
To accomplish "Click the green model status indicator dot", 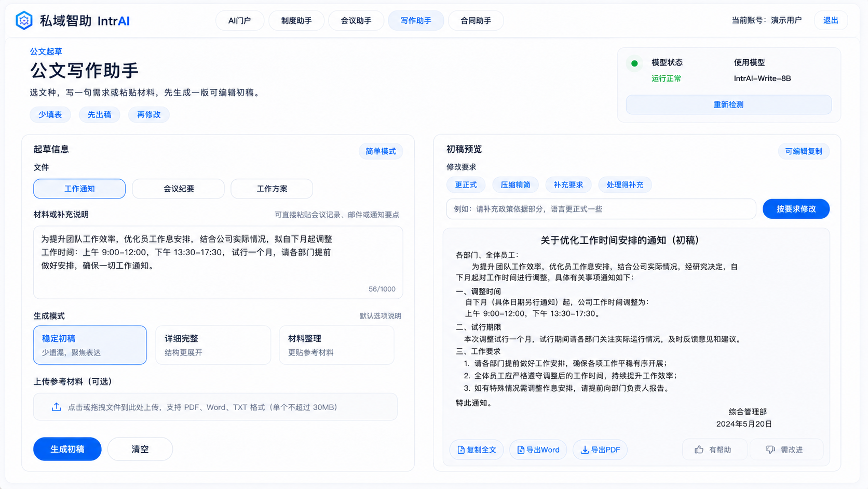I will pyautogui.click(x=634, y=63).
